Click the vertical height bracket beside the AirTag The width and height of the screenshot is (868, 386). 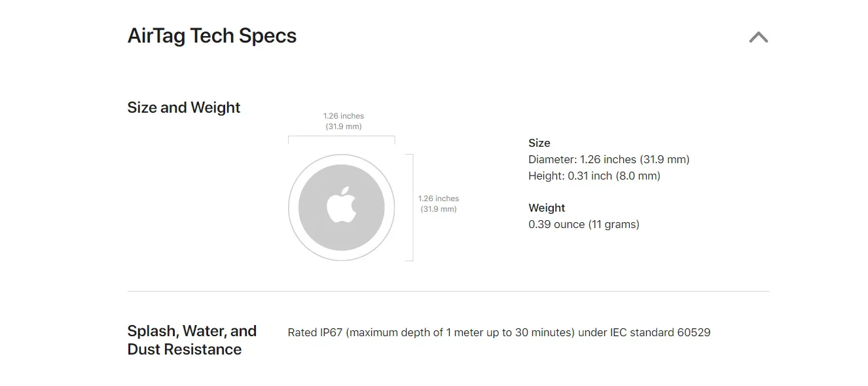point(412,207)
